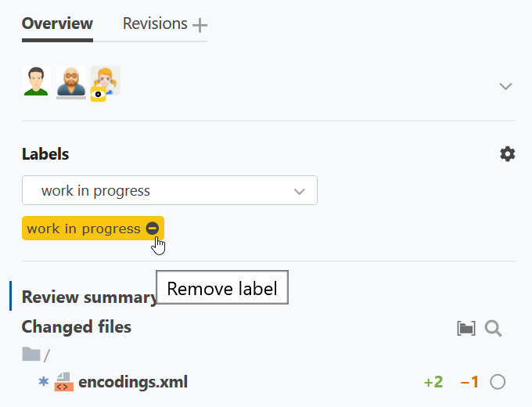The height and width of the screenshot is (407, 532).
Task: Switch to the Overview tab
Action: [57, 23]
